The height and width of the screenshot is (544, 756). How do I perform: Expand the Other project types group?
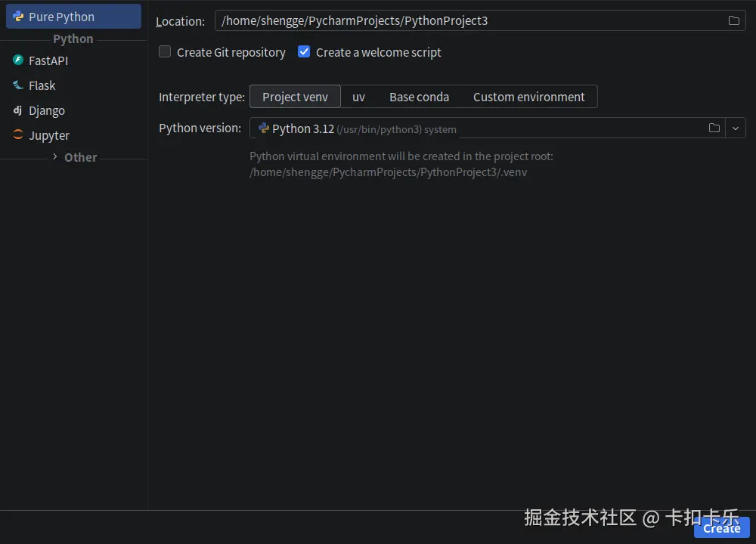pyautogui.click(x=55, y=156)
